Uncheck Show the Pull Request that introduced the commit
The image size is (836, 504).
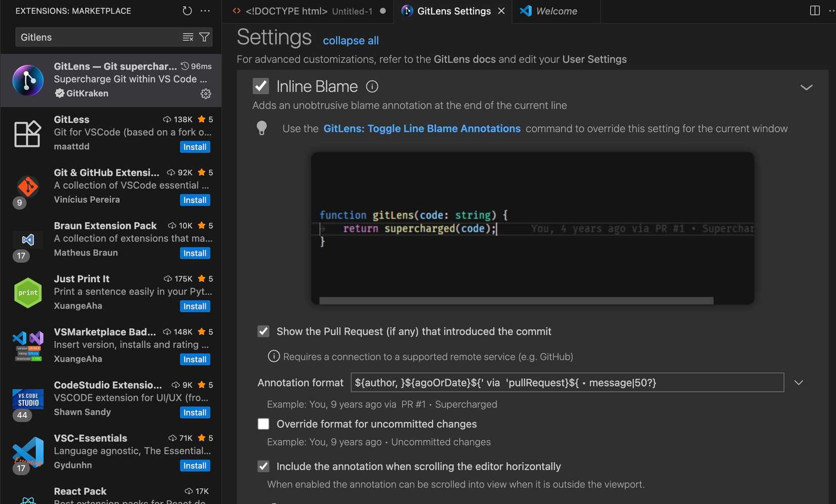pyautogui.click(x=263, y=331)
